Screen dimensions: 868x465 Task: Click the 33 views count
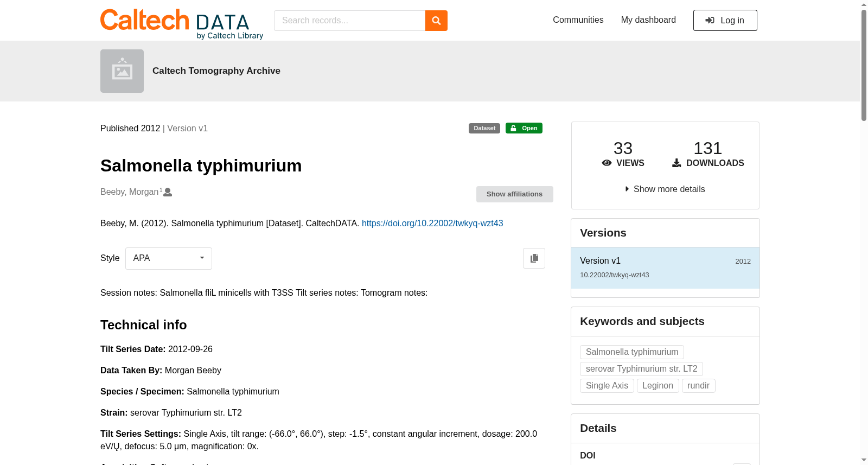(623, 148)
